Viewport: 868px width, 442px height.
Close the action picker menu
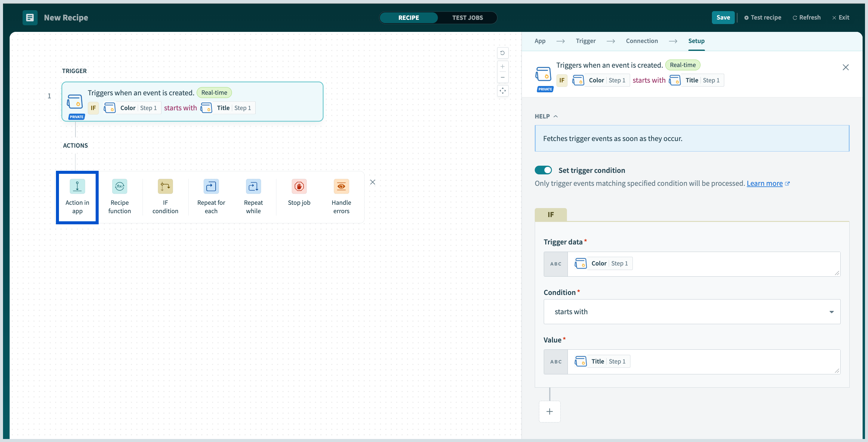[372, 182]
